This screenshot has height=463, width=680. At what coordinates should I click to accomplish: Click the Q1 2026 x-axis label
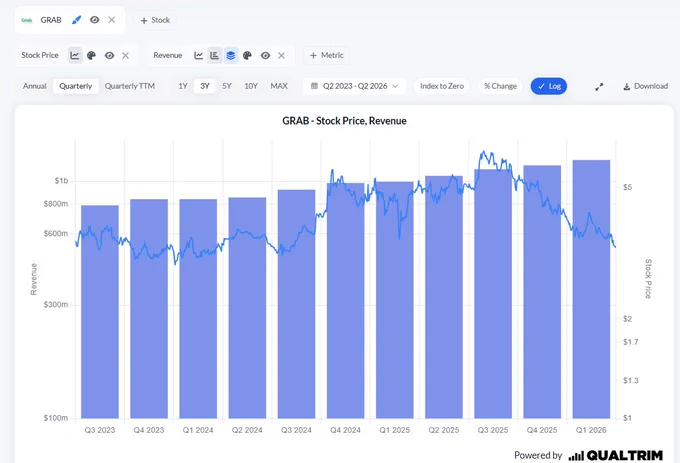(591, 430)
